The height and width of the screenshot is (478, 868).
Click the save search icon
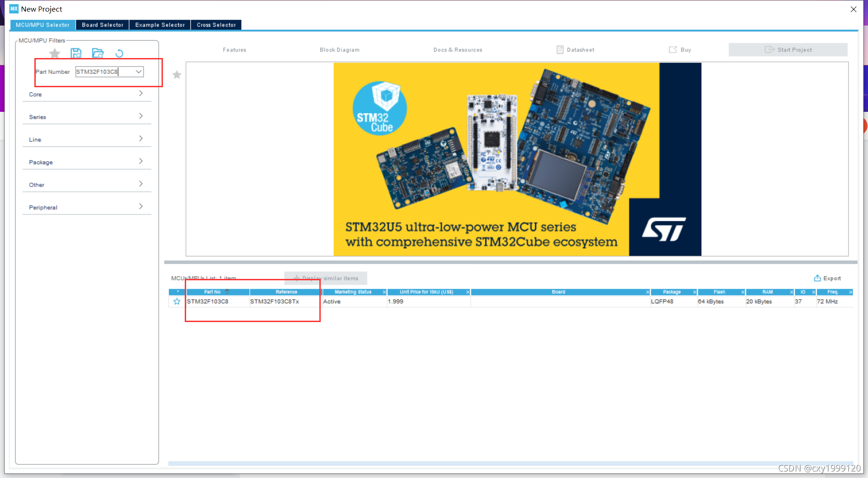click(x=76, y=53)
